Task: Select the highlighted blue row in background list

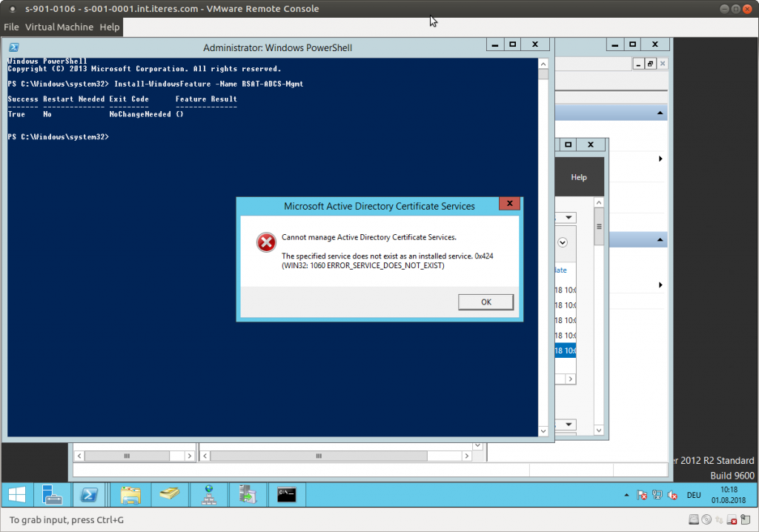Action: coord(566,350)
